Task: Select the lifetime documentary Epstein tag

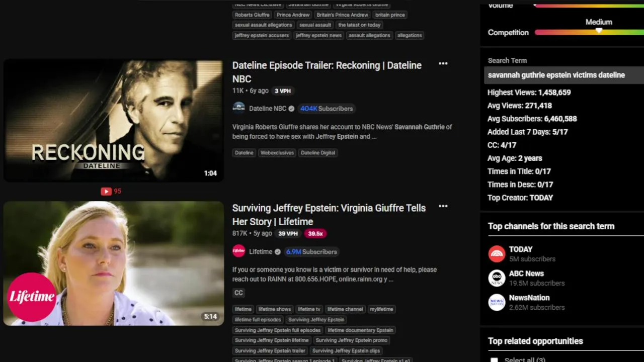Action: coord(360,330)
